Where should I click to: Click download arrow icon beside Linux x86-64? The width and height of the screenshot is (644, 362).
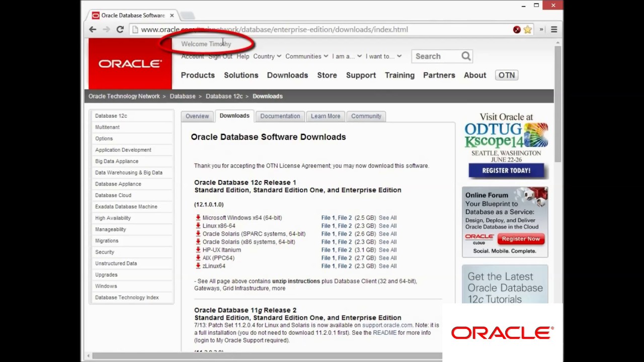[198, 226]
